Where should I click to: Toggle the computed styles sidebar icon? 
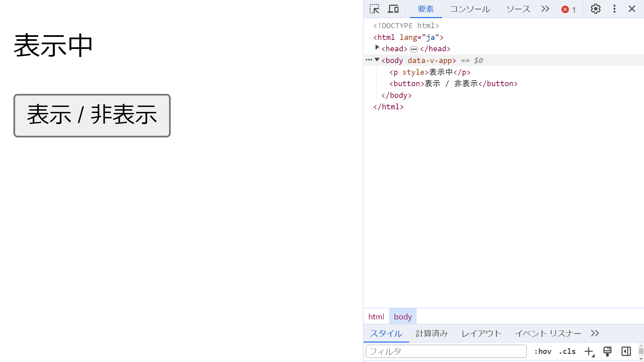(x=626, y=351)
